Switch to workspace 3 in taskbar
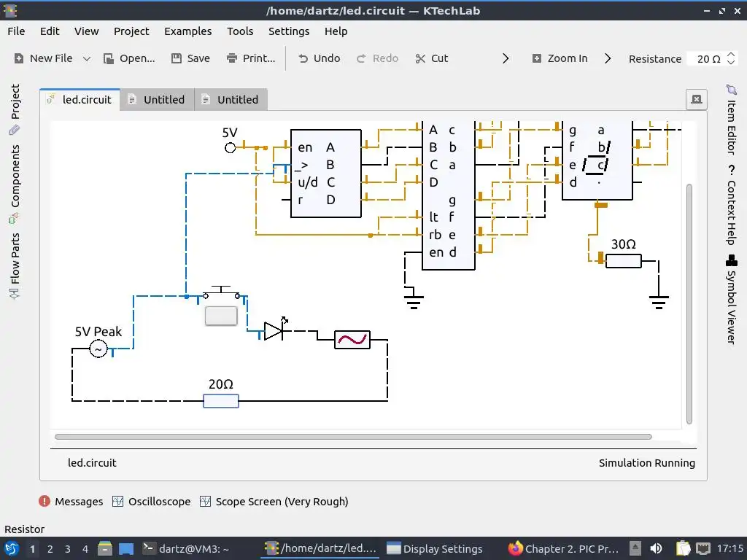Viewport: 747px width, 560px height. pos(68,549)
